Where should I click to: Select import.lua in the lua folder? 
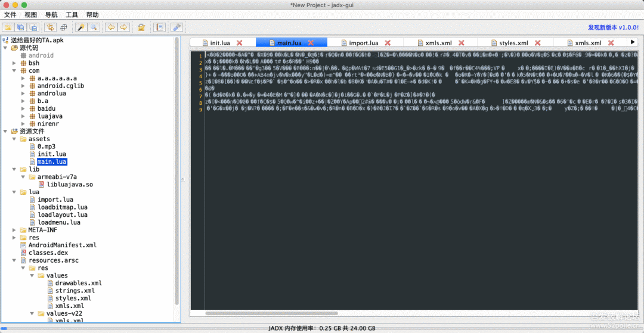point(55,200)
